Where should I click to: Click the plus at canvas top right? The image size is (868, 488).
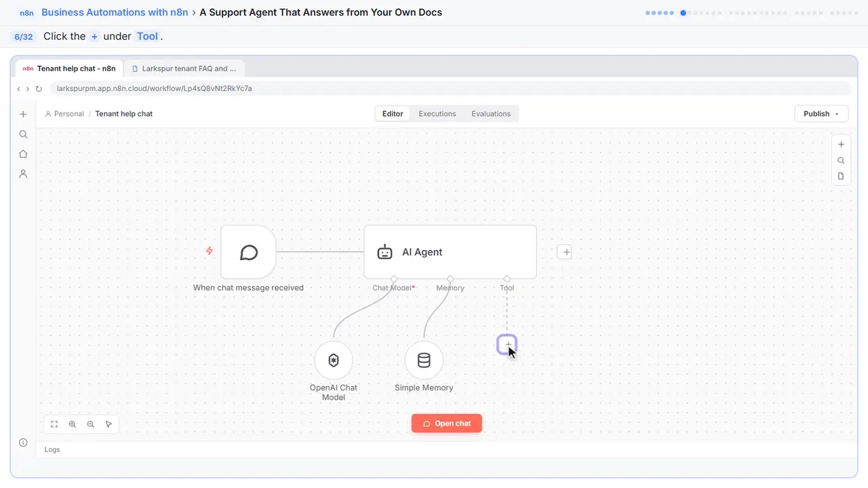click(841, 144)
